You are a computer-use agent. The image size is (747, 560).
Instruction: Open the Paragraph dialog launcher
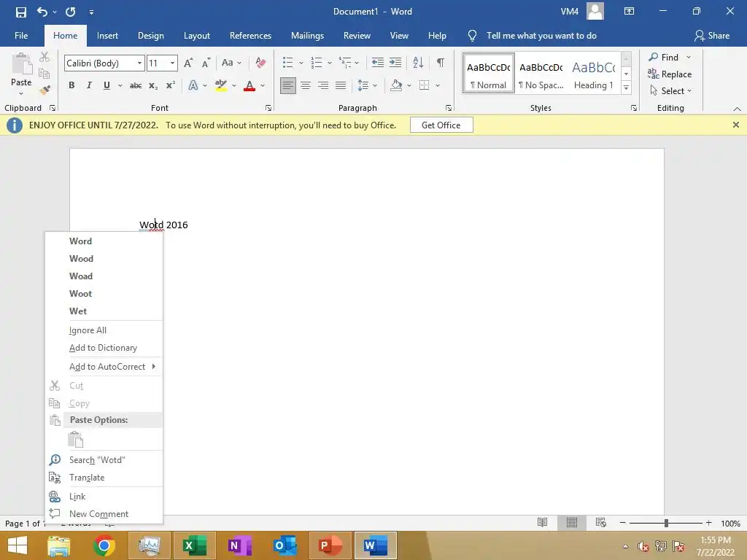point(449,108)
